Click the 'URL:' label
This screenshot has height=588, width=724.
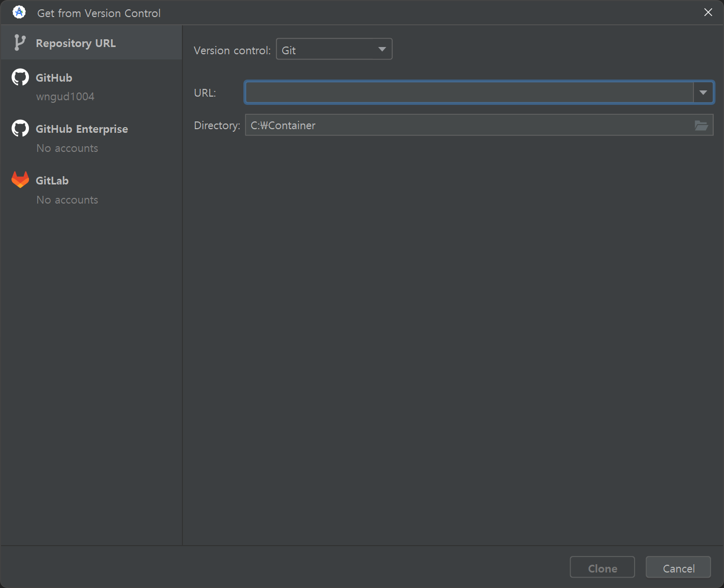point(205,93)
